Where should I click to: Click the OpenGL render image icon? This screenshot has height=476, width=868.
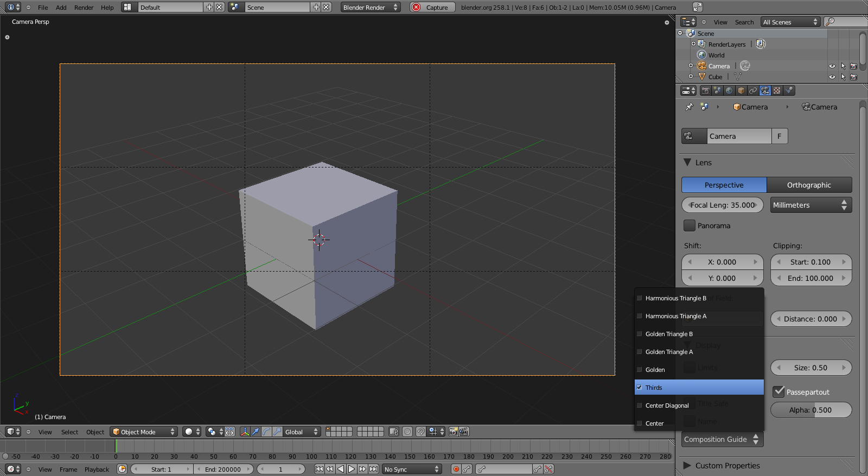point(453,432)
